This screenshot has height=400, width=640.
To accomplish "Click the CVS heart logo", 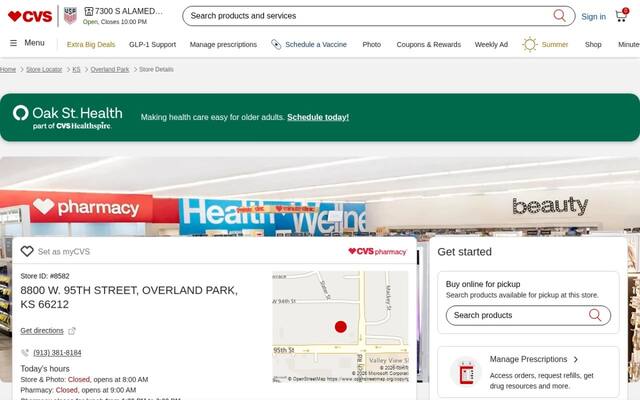I will coord(30,16).
